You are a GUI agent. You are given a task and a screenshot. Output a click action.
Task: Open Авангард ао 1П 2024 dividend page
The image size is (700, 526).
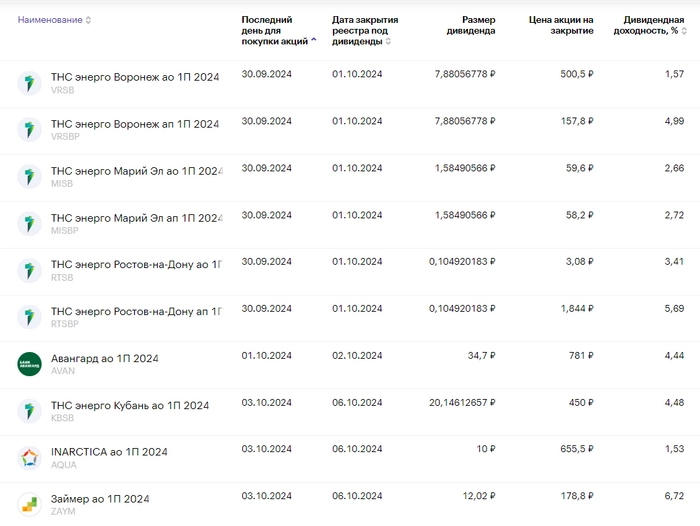pyautogui.click(x=105, y=358)
